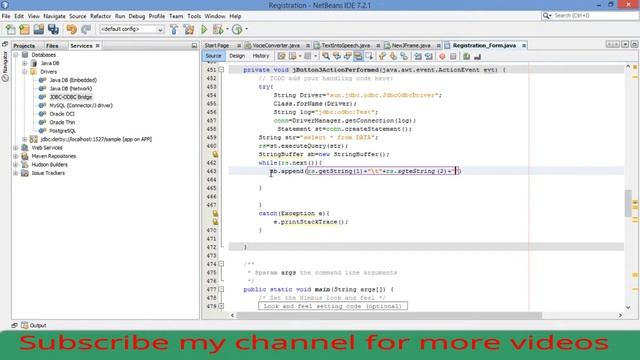Screen dimensions: 640x360
Task: Click the Profile Project toolbar icon
Action: tap(237, 29)
